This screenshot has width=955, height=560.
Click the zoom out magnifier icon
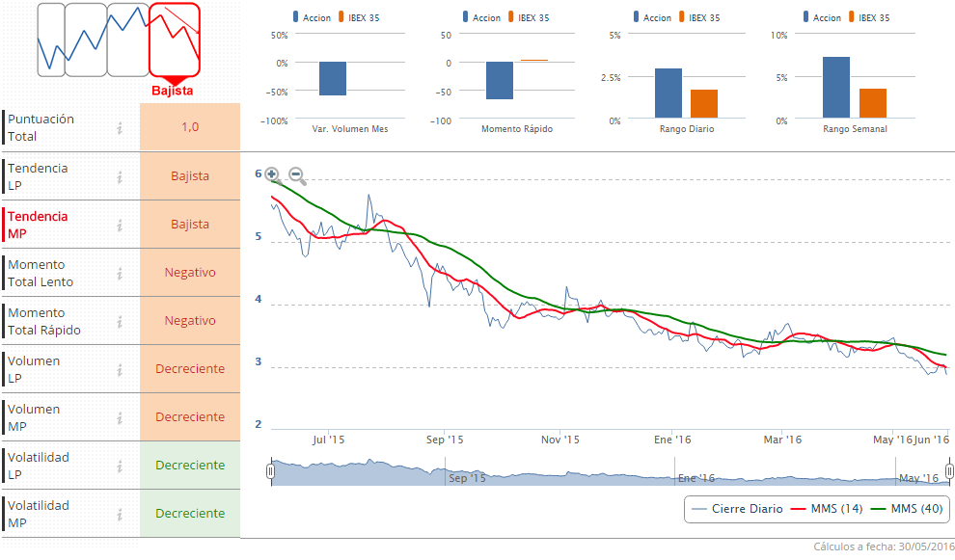tap(297, 176)
